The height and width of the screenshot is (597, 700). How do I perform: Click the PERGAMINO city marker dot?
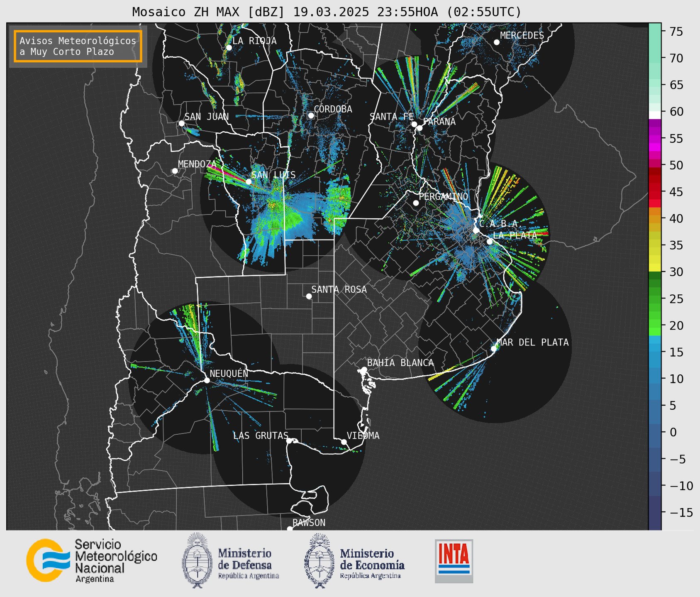[x=416, y=203]
